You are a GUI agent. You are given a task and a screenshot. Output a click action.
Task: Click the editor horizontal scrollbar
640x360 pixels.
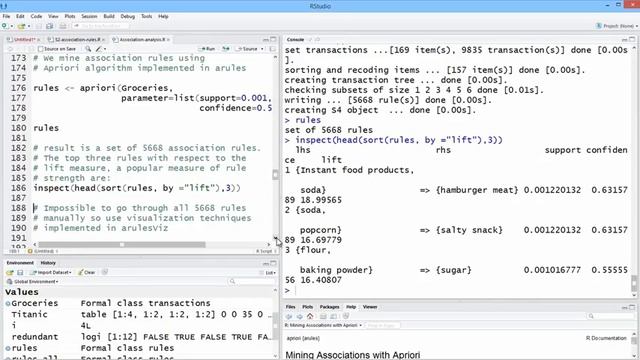click(122, 245)
